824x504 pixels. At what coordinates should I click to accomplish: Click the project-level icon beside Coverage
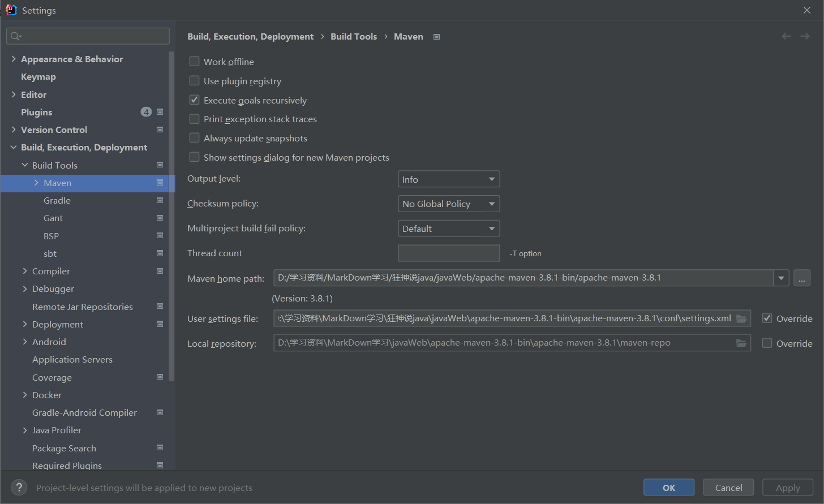[x=160, y=377]
